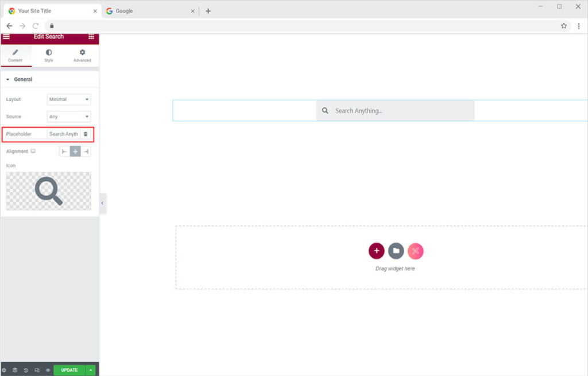The image size is (588, 376).
Task: Open the Navigator layers icon
Action: point(15,370)
